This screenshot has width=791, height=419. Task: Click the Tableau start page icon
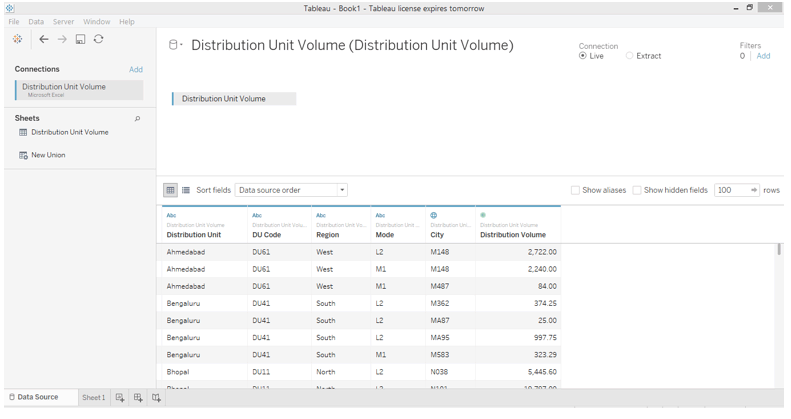click(18, 39)
